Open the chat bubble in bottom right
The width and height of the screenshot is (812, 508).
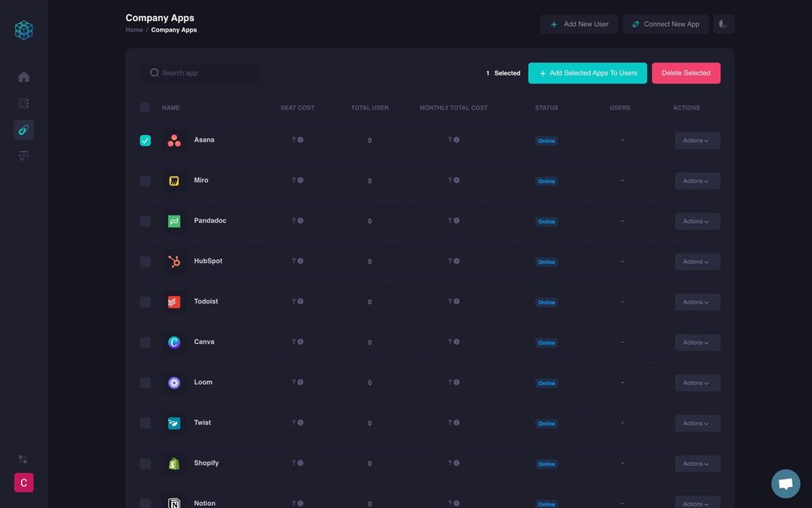pos(785,482)
